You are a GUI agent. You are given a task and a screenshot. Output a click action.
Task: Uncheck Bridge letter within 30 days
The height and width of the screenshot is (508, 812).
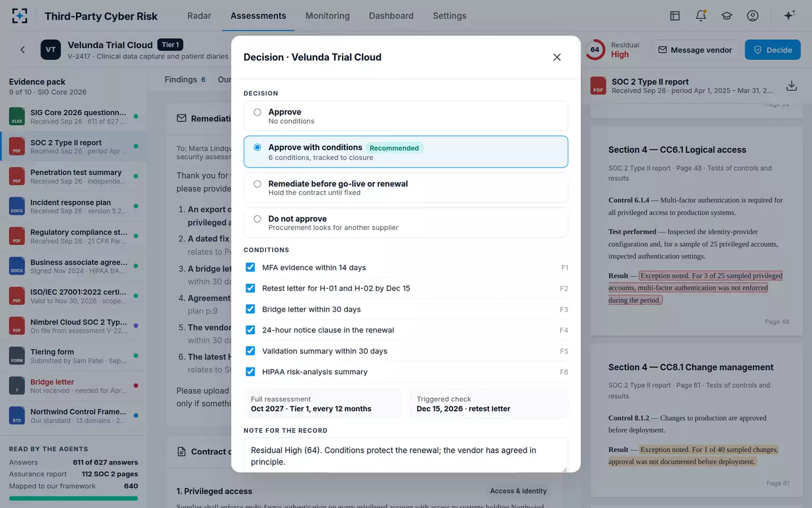tap(250, 309)
